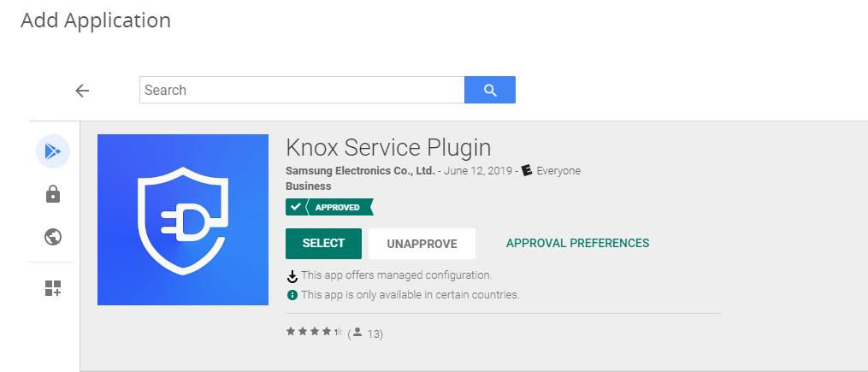Open web apps via the globe icon
Image resolution: width=868 pixels, height=372 pixels.
point(52,237)
